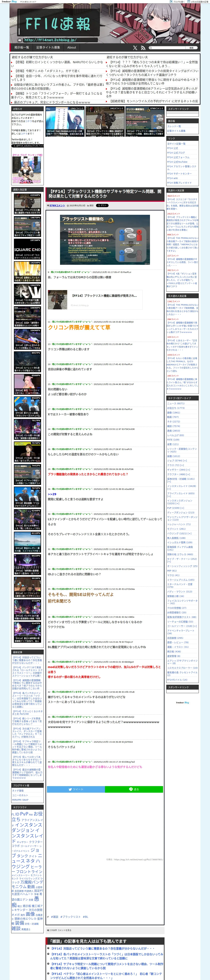
Task: Click the blue ツイート share button below the article
Action: 76,789
